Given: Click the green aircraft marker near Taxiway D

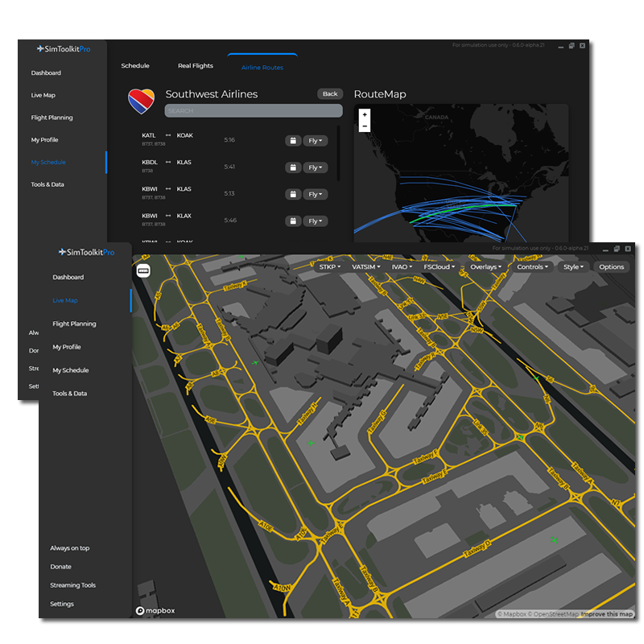Looking at the screenshot, I should tap(554, 540).
